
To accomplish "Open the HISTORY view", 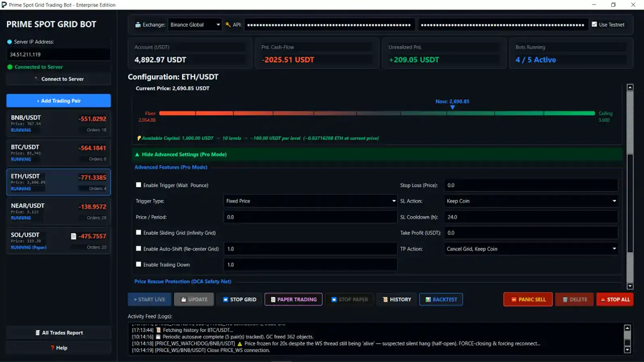I will [x=397, y=299].
